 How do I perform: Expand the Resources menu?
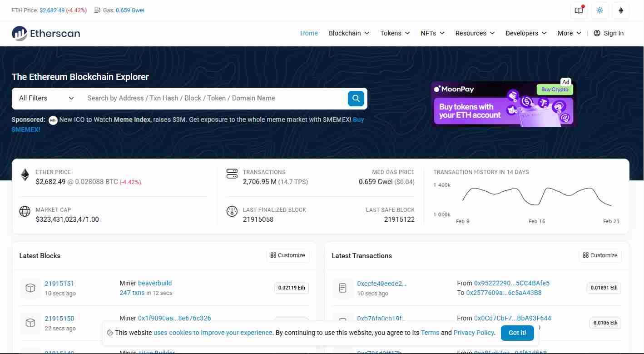pyautogui.click(x=475, y=33)
